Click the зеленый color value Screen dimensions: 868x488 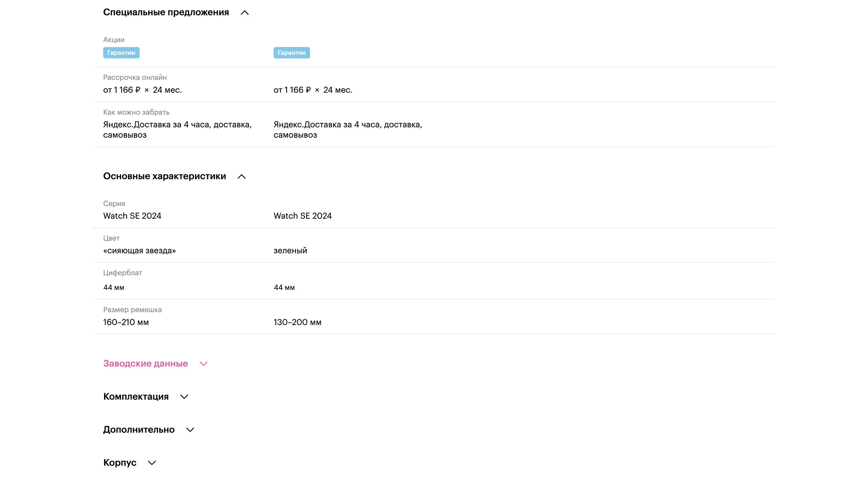coord(290,251)
